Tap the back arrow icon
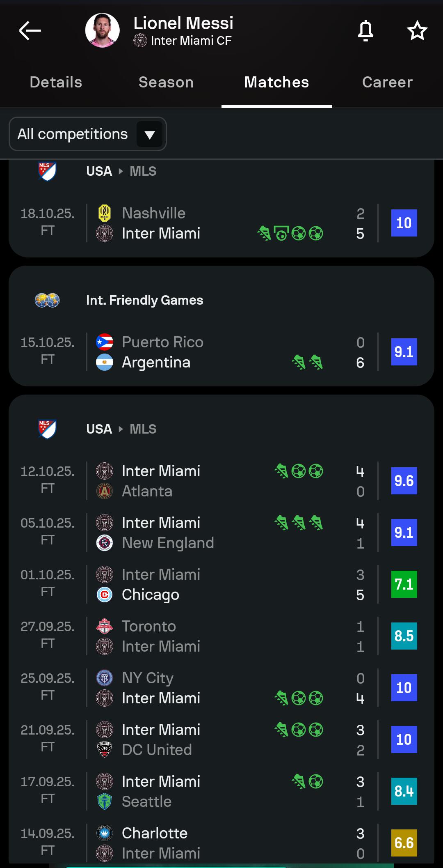The width and height of the screenshot is (443, 868). pyautogui.click(x=30, y=31)
